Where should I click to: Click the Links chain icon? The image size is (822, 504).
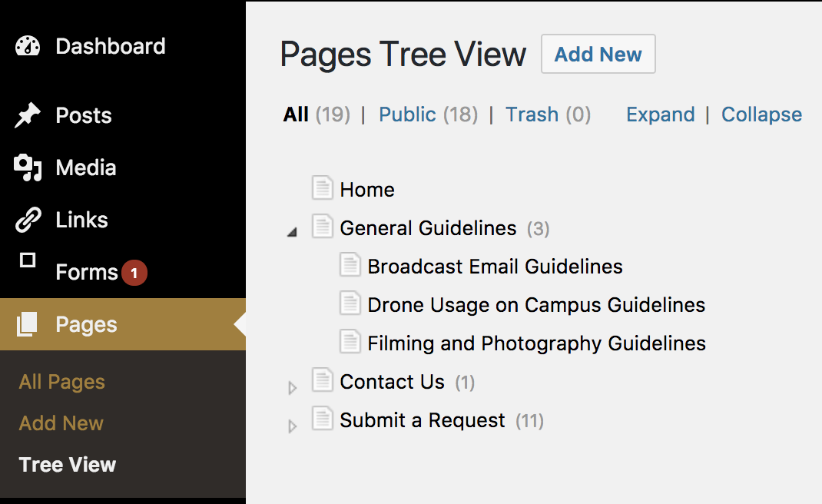[28, 220]
